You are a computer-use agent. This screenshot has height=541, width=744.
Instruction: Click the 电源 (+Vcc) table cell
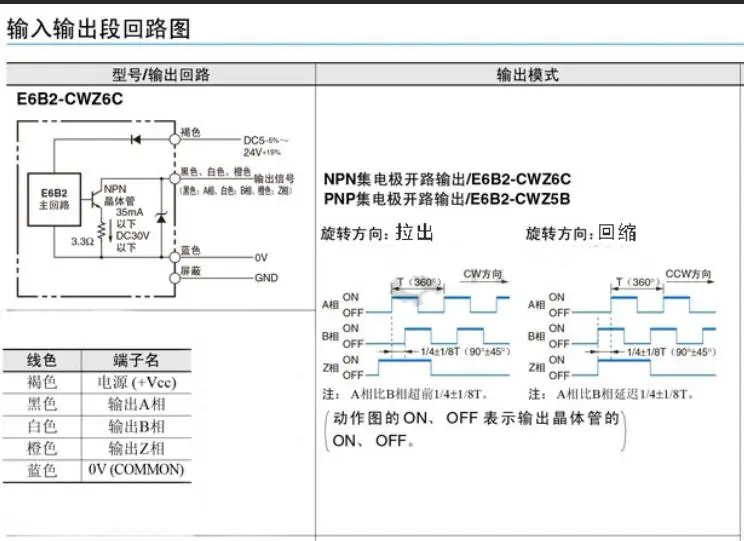point(136,382)
